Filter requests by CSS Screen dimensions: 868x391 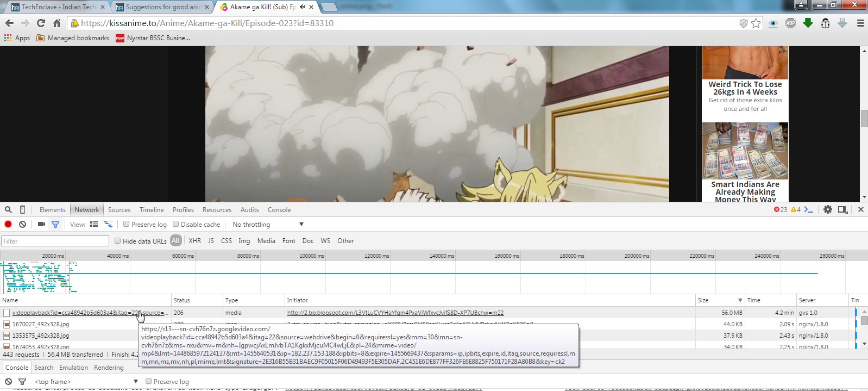click(x=227, y=241)
